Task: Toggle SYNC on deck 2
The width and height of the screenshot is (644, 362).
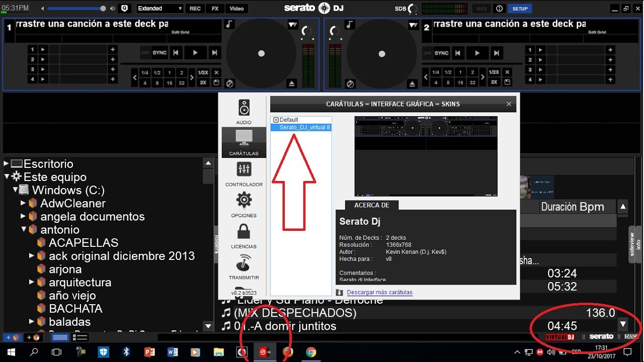Action: pos(441,53)
